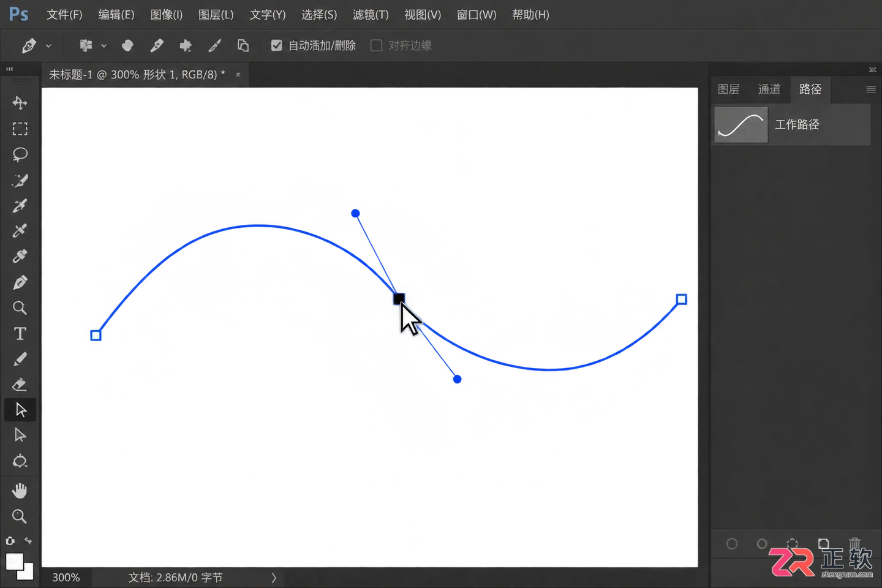The width and height of the screenshot is (882, 588).
Task: Select the Rectangular Marquee tool
Action: tap(20, 129)
